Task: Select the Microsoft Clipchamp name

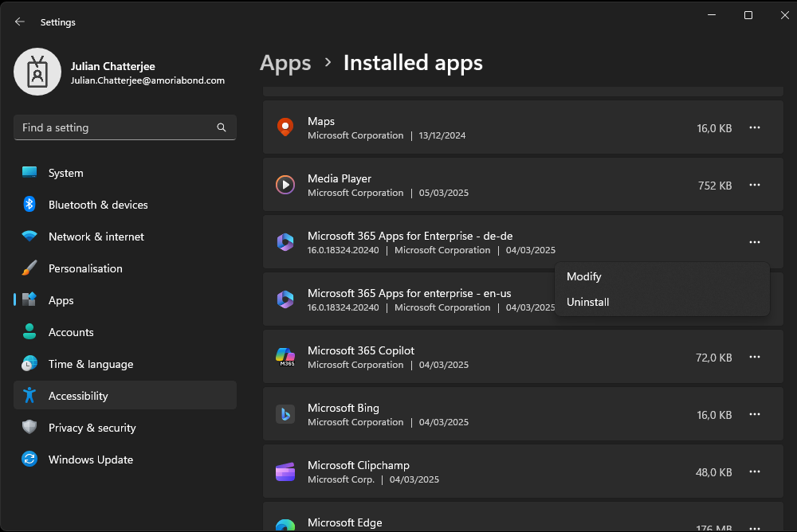Action: 359,465
